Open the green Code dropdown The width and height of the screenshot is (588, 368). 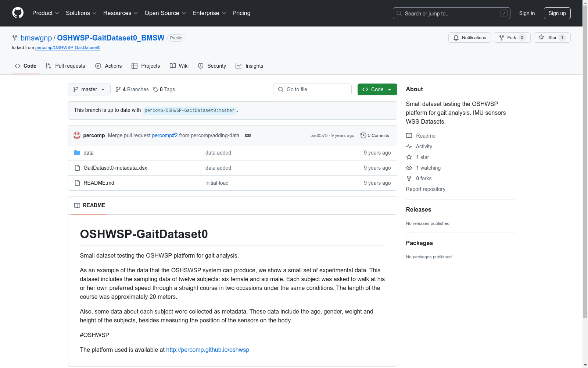(x=377, y=89)
